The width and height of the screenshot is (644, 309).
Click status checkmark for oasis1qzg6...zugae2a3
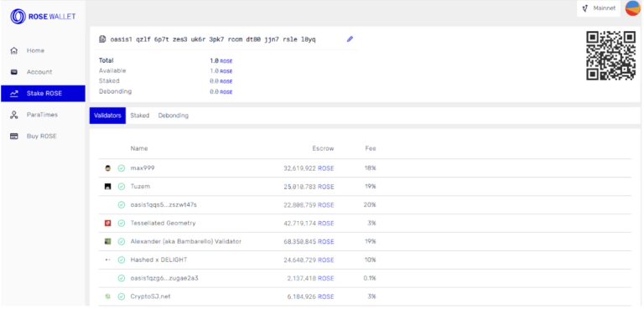pos(121,278)
